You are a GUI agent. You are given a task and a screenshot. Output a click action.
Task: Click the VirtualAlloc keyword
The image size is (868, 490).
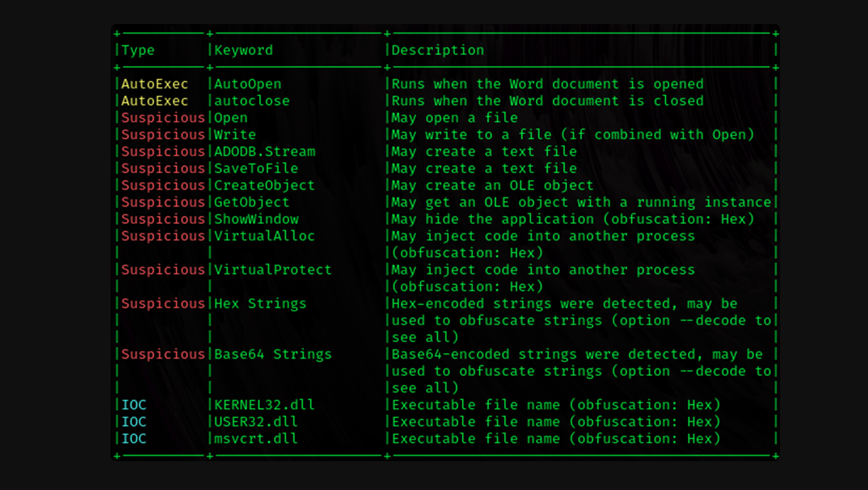(x=265, y=236)
